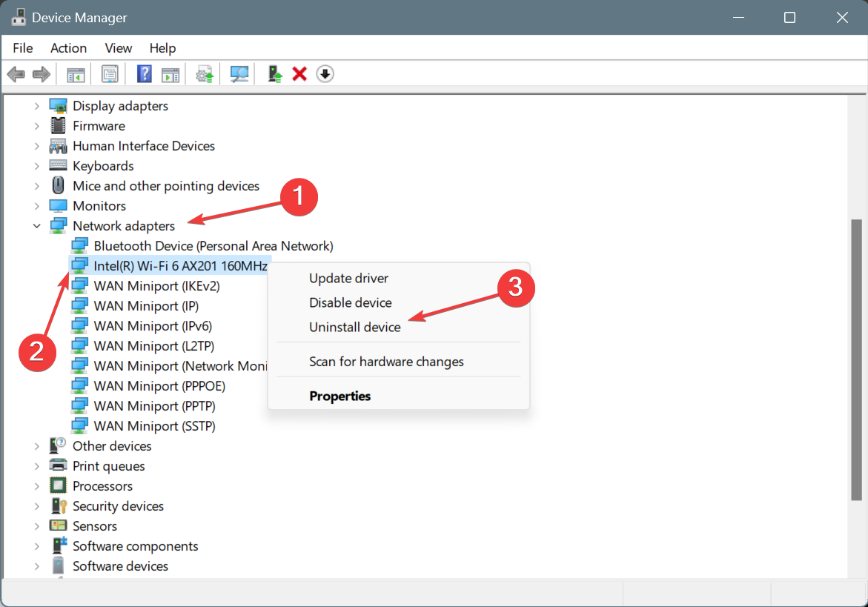Click the Mice and pointing devices icon

(58, 185)
